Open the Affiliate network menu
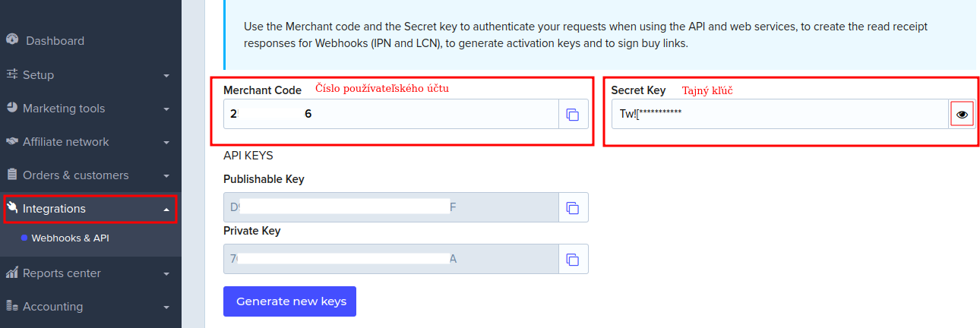 [65, 142]
